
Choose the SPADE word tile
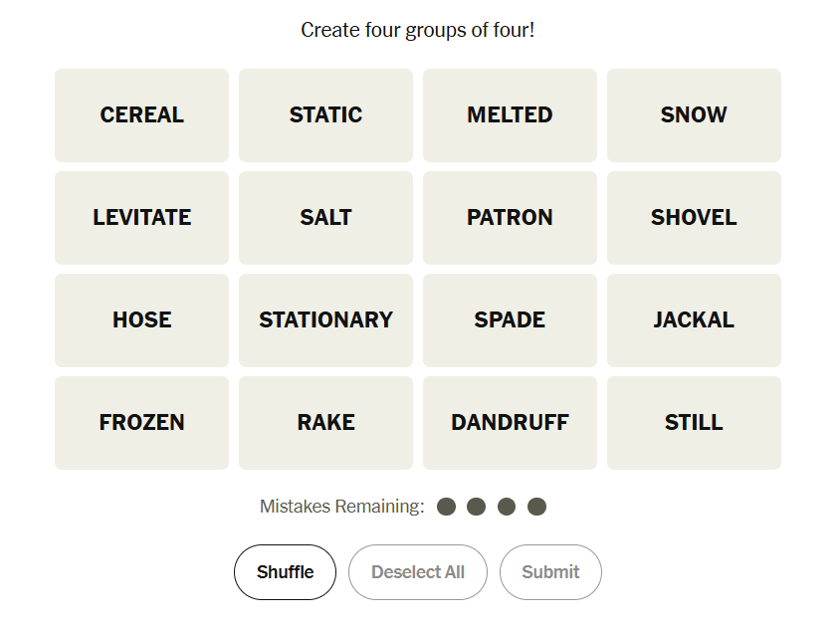click(510, 320)
